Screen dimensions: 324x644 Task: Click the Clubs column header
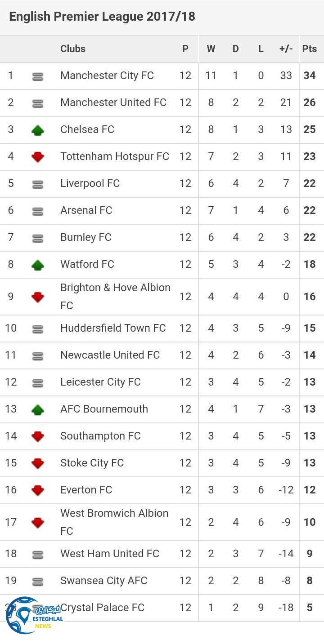click(x=73, y=49)
